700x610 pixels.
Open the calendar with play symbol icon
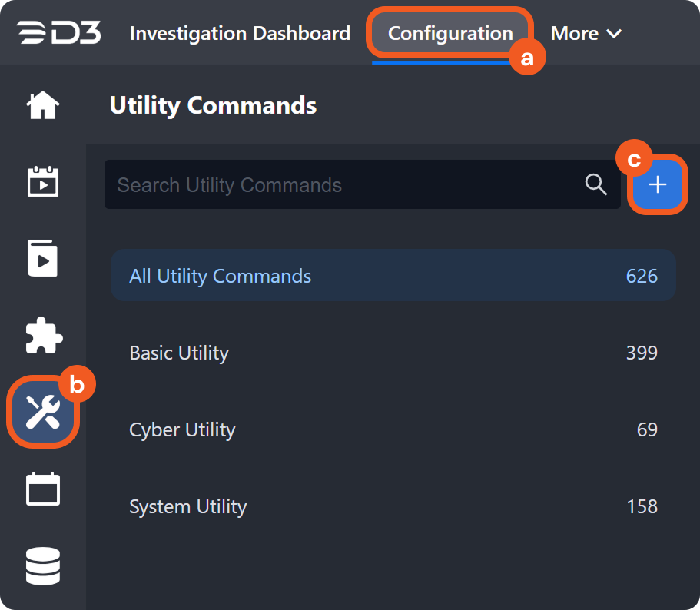point(43,182)
